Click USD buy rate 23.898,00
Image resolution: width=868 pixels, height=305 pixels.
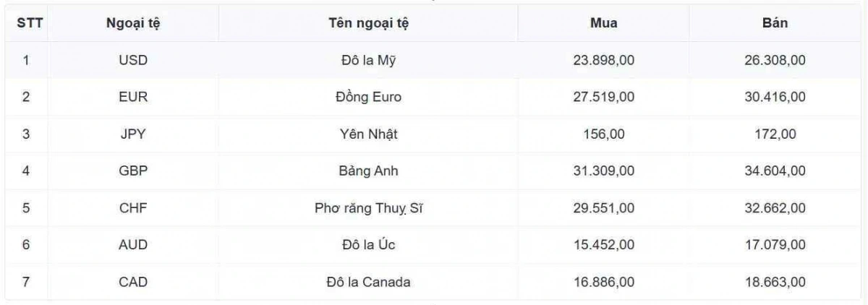(x=603, y=61)
